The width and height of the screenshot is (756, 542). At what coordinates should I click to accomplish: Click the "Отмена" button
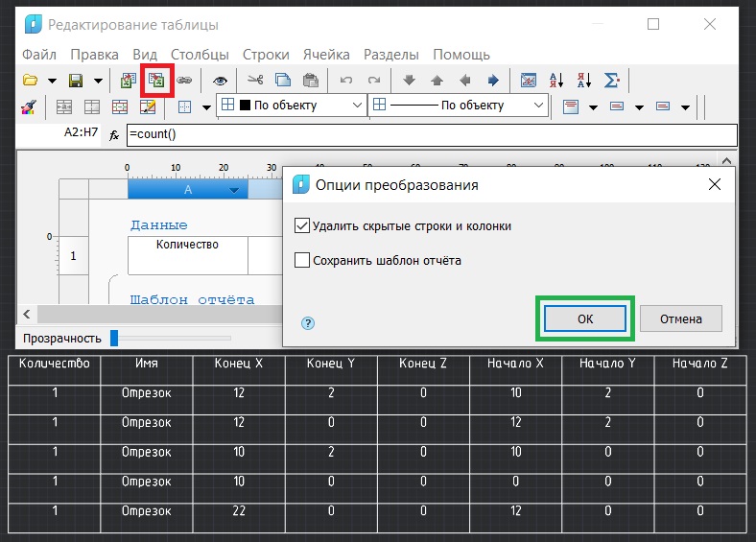[680, 319]
